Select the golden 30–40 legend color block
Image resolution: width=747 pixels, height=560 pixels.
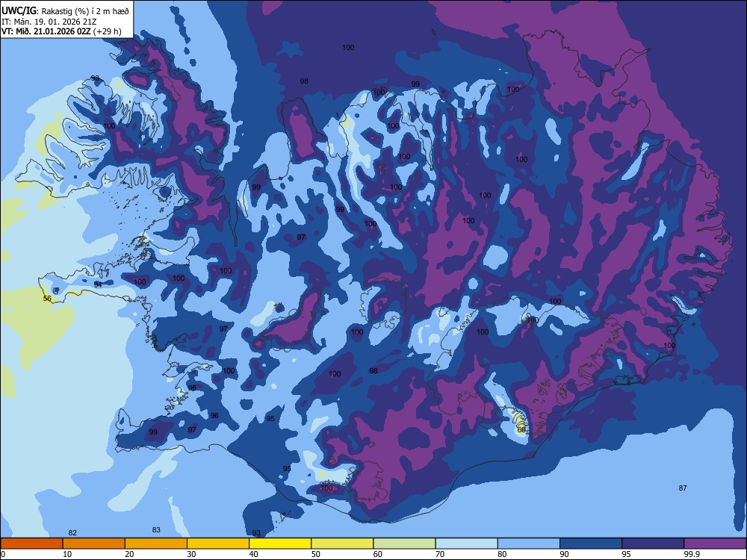click(x=218, y=544)
